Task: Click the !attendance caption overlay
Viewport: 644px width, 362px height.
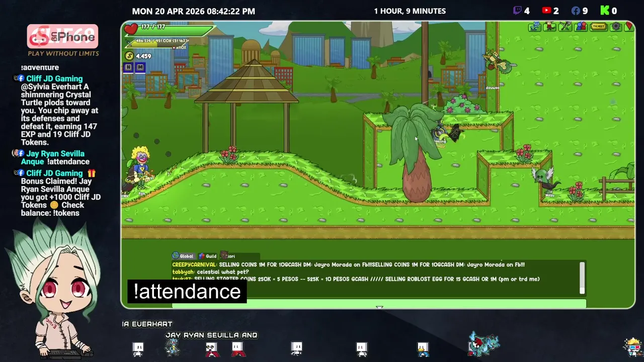Action: coord(187,292)
